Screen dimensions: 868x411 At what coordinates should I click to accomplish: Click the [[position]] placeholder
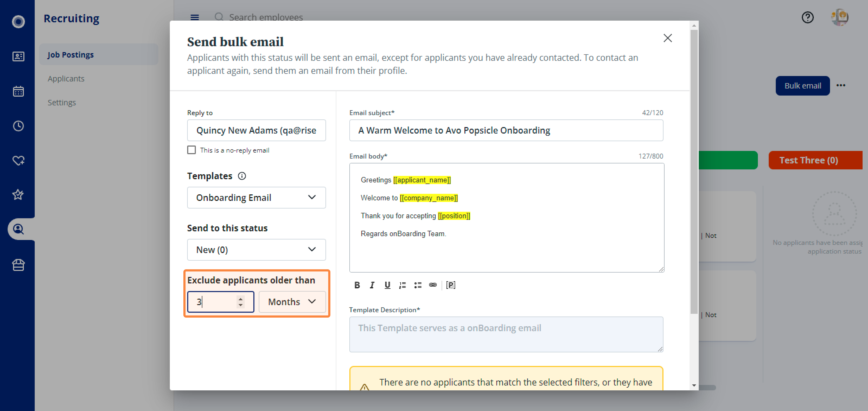pyautogui.click(x=454, y=216)
